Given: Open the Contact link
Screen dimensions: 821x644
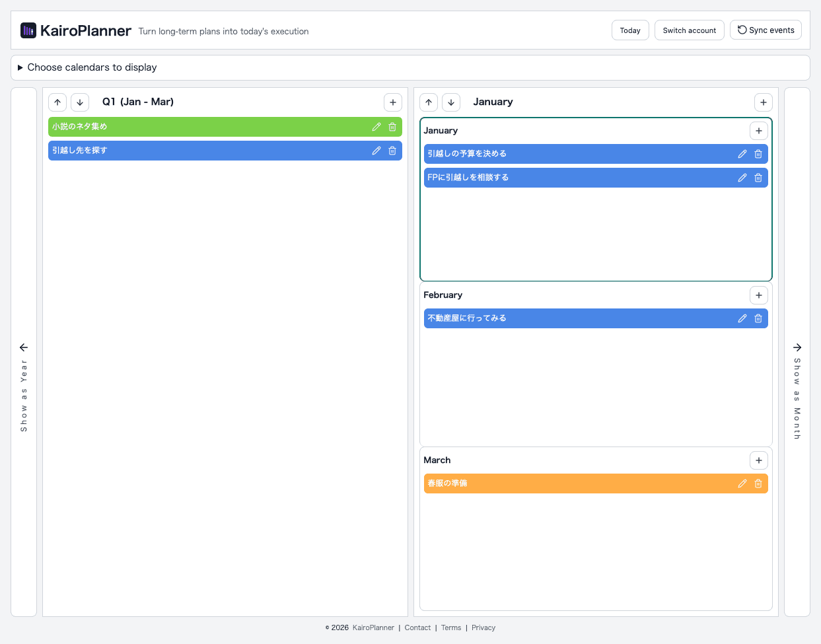Looking at the screenshot, I should [417, 627].
